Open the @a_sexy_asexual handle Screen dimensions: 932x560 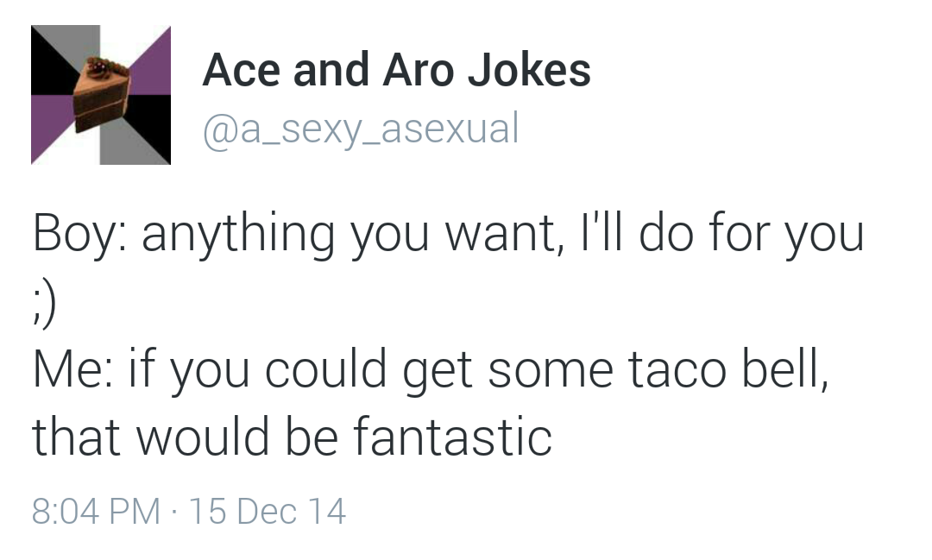coord(361,129)
